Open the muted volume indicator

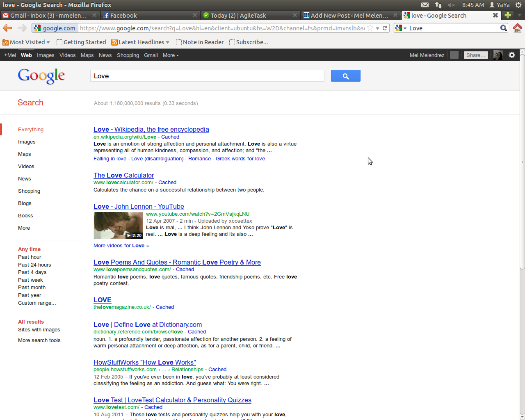point(452,5)
